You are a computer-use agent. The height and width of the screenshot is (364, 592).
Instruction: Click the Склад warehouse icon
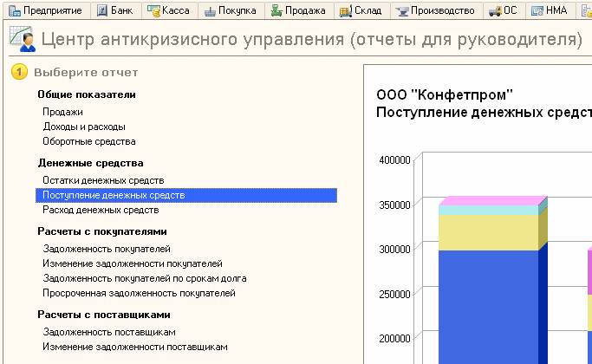346,11
